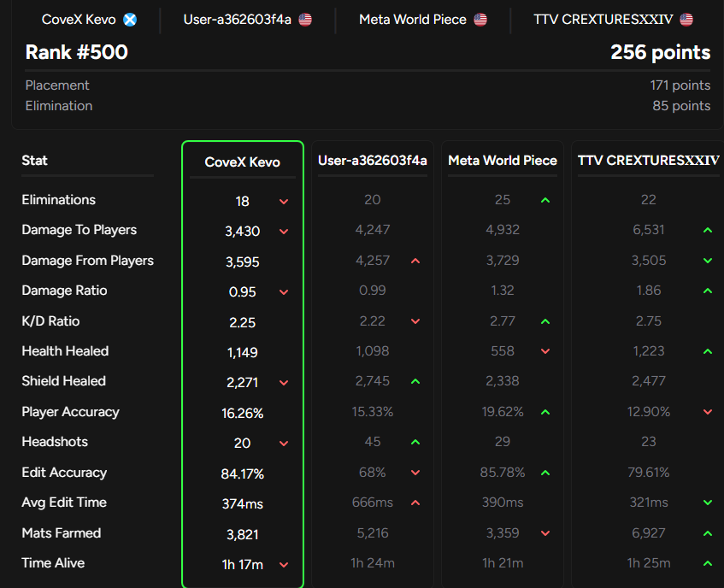
Task: Click the 171 points placement value
Action: 680,85
